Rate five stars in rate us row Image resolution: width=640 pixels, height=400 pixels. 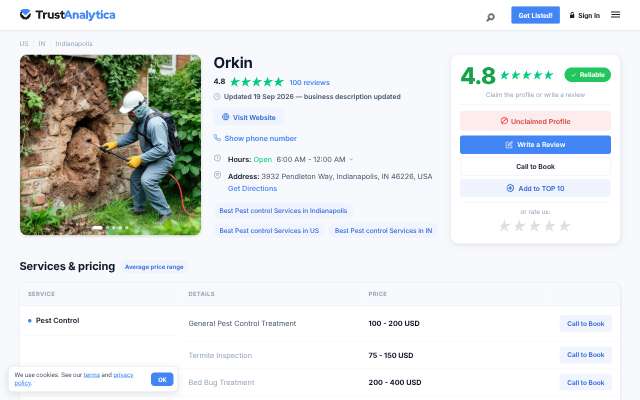pos(564,226)
